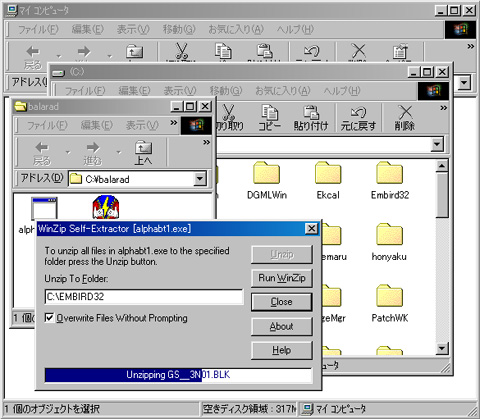Screen dimensions: 480x419
Task: Click the Unzip button
Action: [282, 254]
